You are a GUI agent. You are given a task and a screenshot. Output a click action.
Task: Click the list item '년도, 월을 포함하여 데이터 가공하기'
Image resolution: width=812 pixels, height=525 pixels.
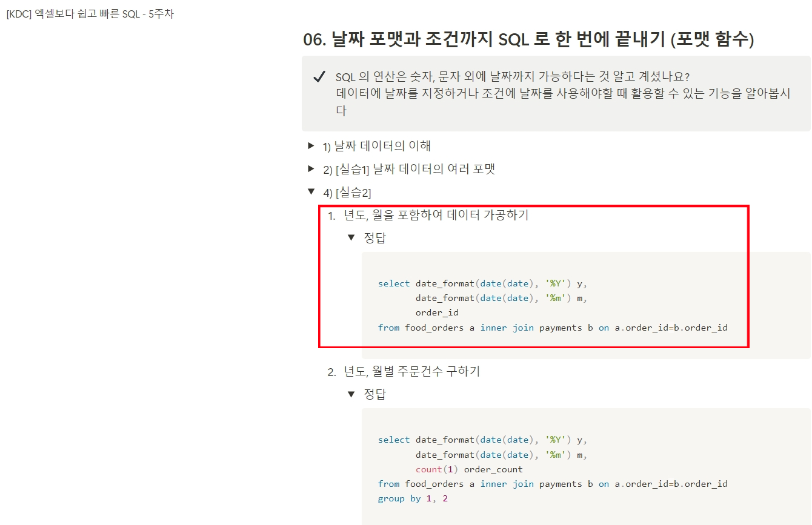(x=436, y=215)
